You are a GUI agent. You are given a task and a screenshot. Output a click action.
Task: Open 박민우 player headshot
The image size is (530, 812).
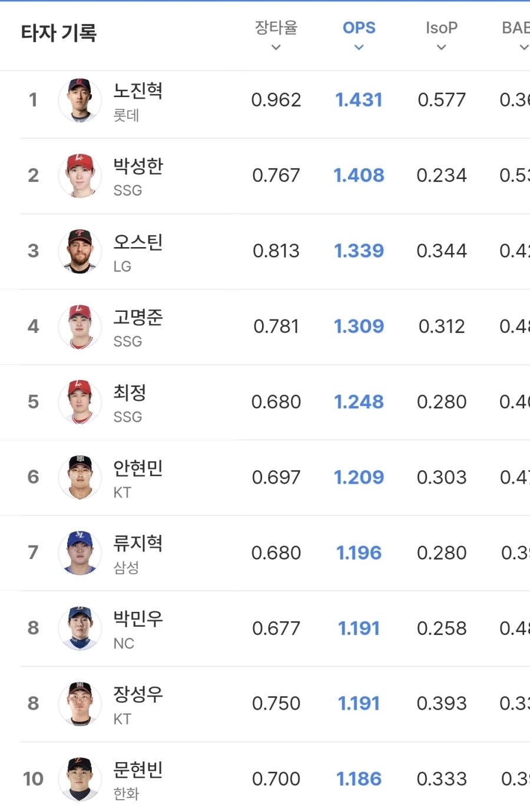(80, 628)
